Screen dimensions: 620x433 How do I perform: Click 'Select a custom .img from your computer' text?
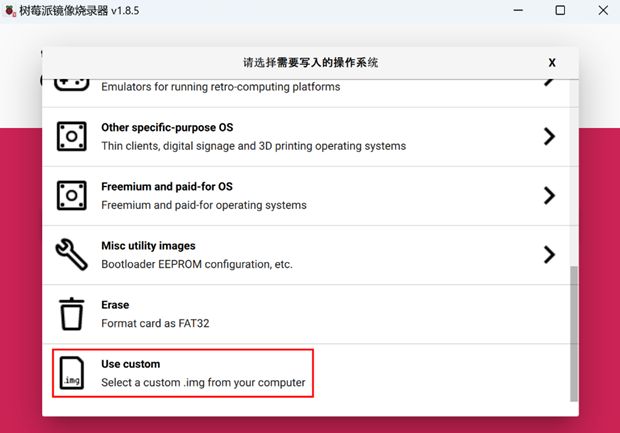coord(203,383)
